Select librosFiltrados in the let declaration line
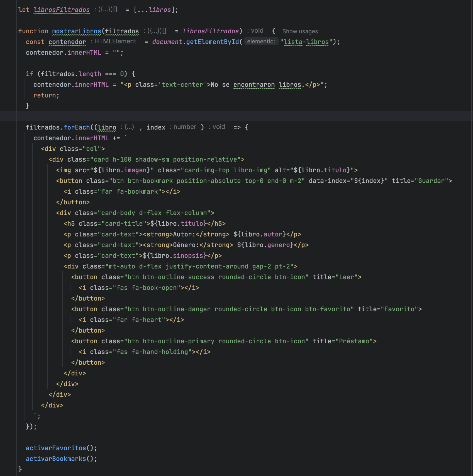Viewport: 473px width, 476px height. pos(62,10)
